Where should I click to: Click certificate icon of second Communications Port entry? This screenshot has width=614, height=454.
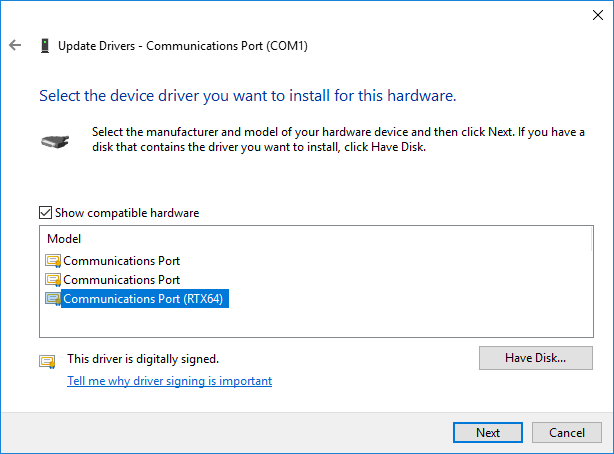pos(53,280)
